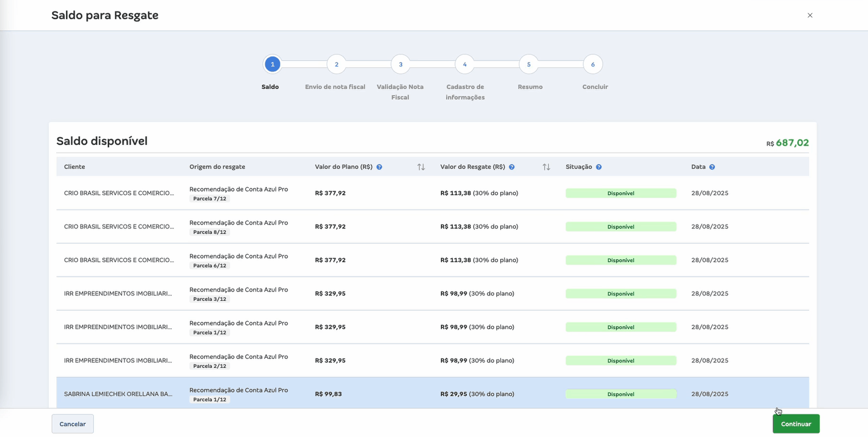Viewport: 868px width, 437px height.
Task: Jump to step 4 Cadastro de informações
Action: click(x=464, y=64)
